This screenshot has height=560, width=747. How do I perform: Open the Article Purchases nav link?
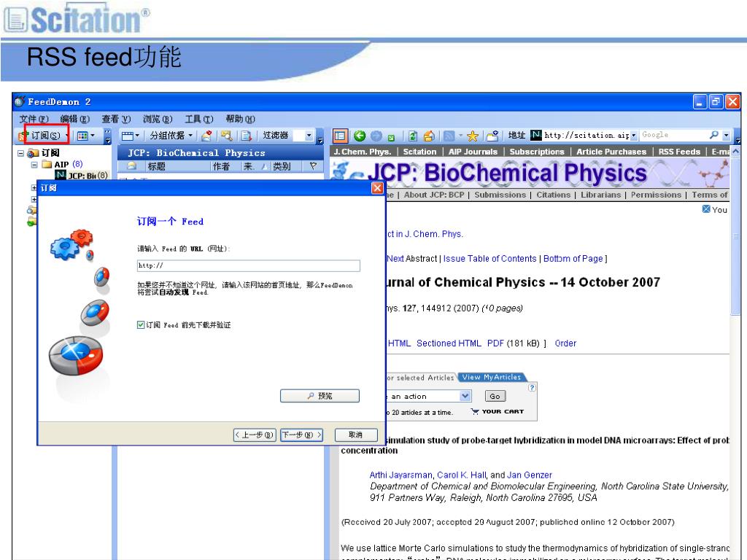pos(611,152)
